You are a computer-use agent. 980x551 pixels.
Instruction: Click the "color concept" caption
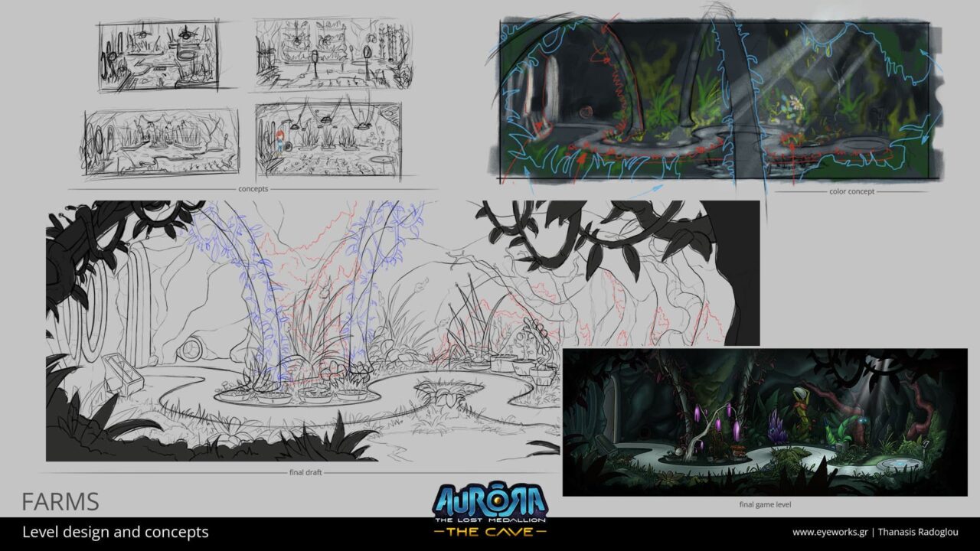click(x=852, y=191)
